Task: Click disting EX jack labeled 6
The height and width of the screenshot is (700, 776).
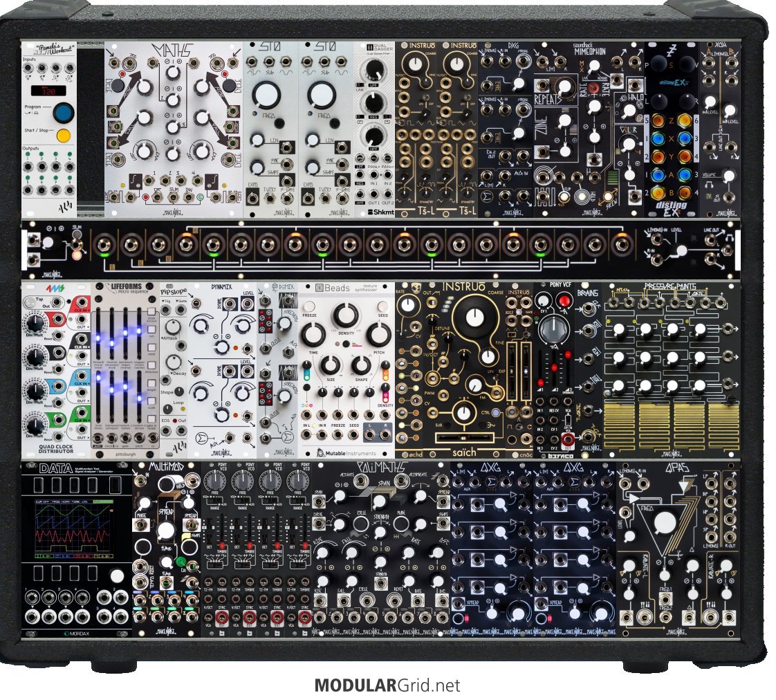Action: (x=685, y=121)
